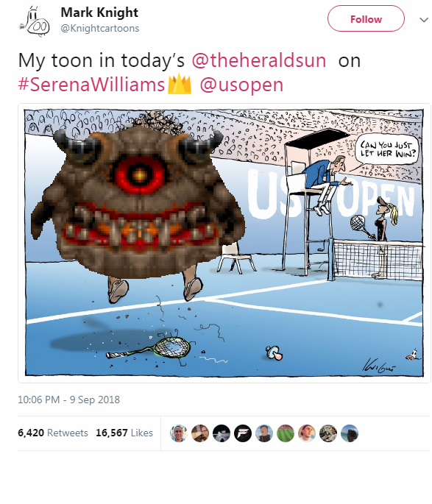
Task: Click the black F logo avatar
Action: coord(243,433)
